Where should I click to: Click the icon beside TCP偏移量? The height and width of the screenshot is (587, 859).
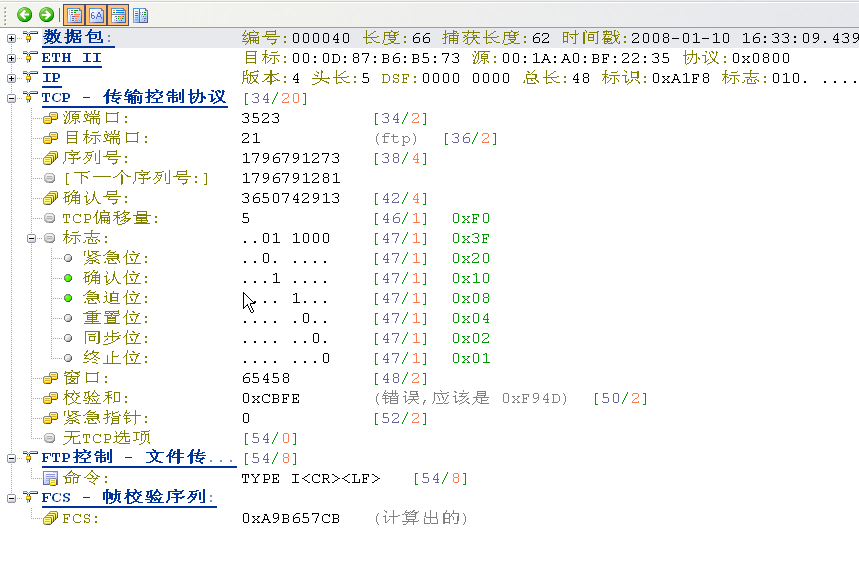coord(50,218)
